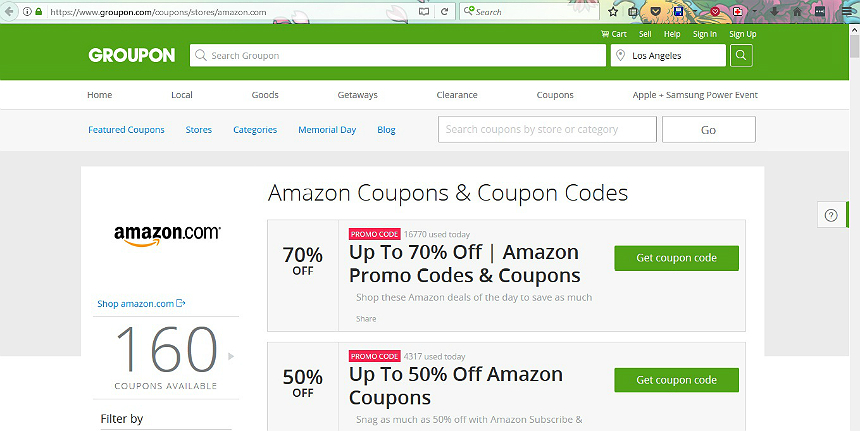The image size is (860, 431).
Task: Reload the page with the refresh icon
Action: pyautogui.click(x=444, y=12)
